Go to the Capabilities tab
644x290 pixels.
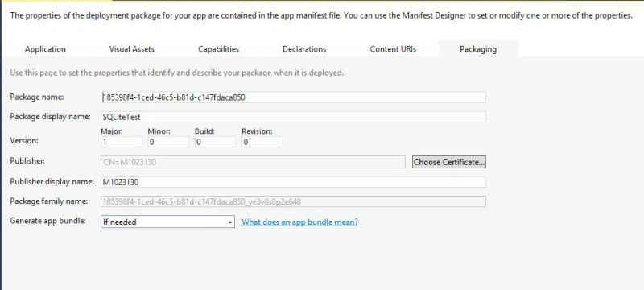tap(218, 49)
